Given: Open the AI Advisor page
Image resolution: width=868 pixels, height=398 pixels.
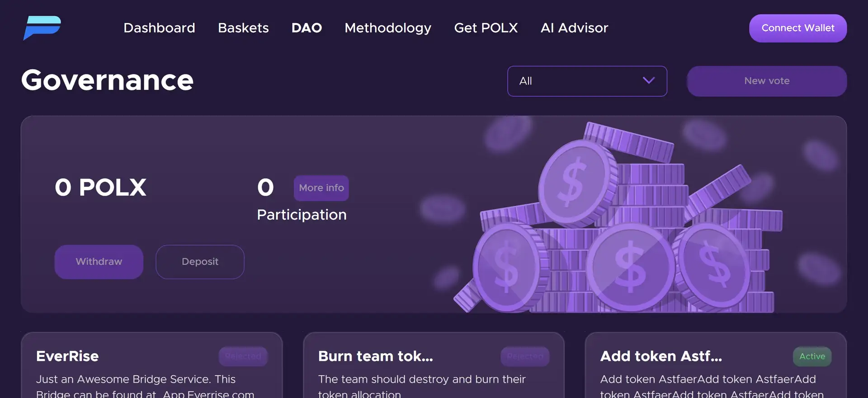Looking at the screenshot, I should click(574, 28).
